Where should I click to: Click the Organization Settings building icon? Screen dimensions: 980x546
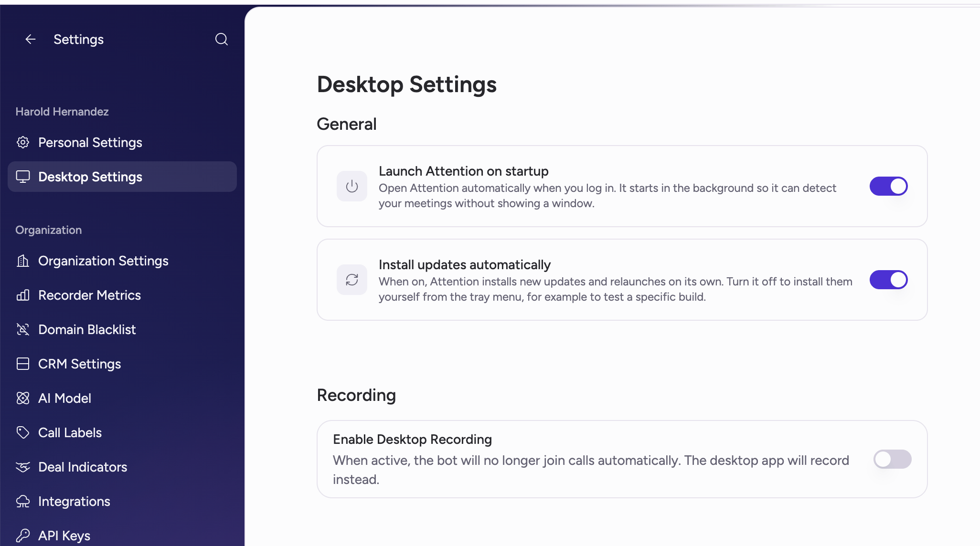pos(23,261)
